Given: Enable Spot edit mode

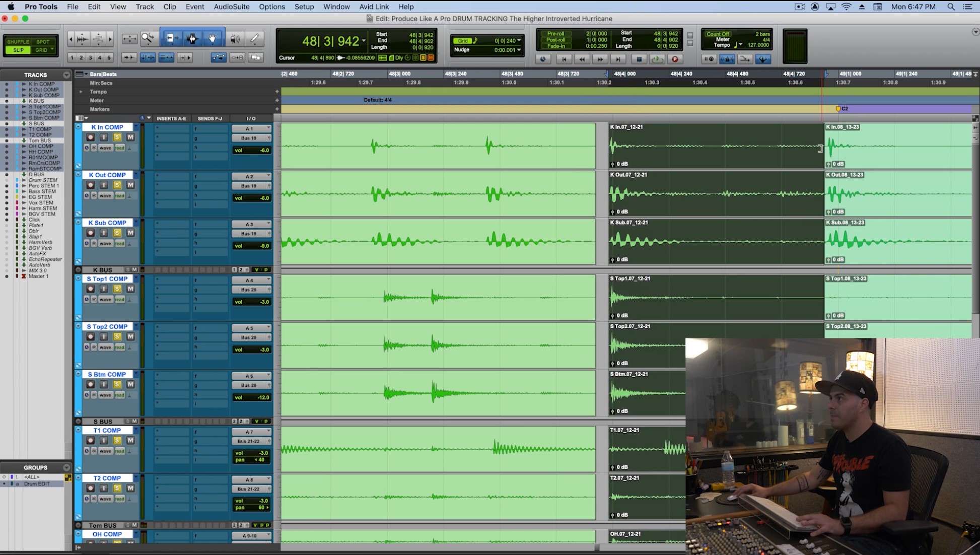Looking at the screenshot, I should [x=43, y=42].
